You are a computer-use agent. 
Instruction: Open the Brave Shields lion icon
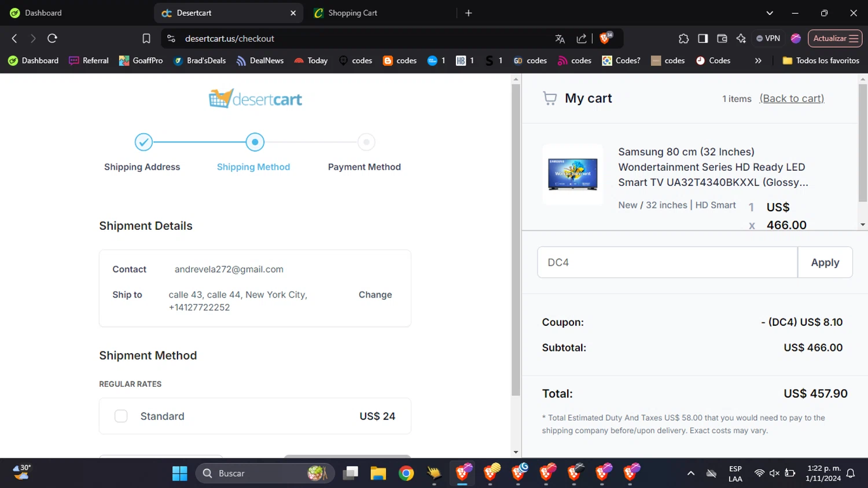point(605,38)
